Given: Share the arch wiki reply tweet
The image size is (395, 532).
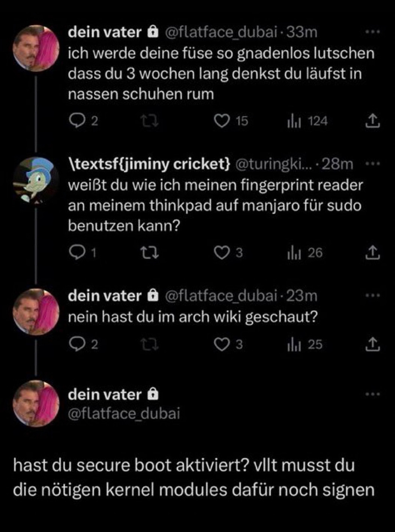Looking at the screenshot, I should [372, 344].
